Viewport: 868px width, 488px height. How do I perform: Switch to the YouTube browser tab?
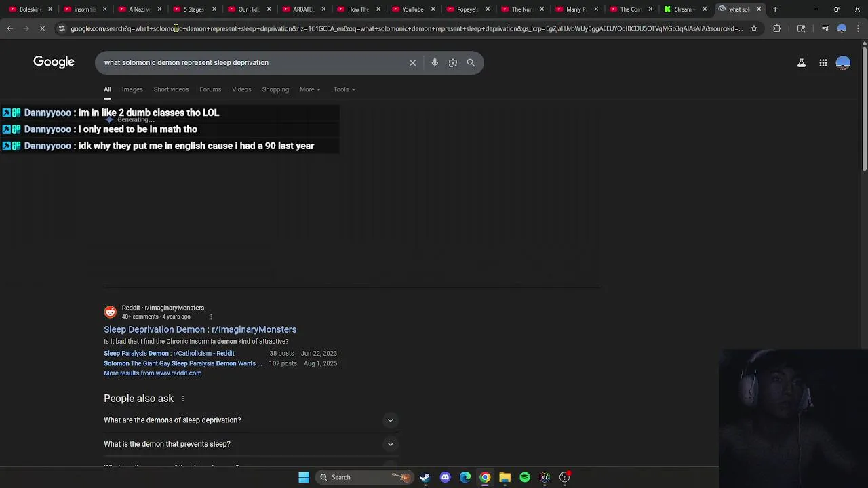(412, 9)
